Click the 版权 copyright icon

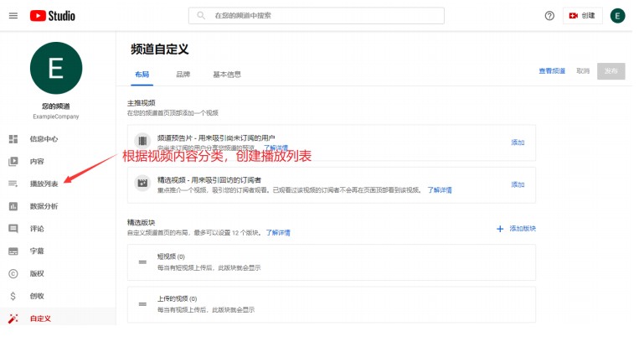point(13,273)
